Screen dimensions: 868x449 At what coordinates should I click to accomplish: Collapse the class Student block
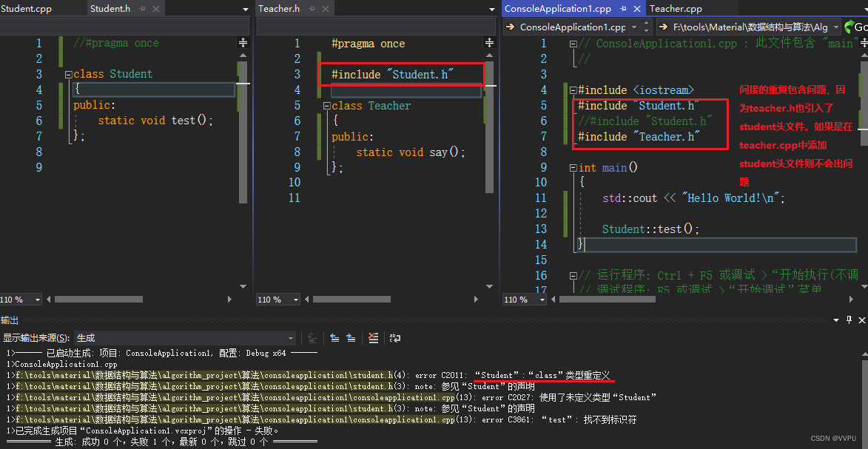coord(68,74)
